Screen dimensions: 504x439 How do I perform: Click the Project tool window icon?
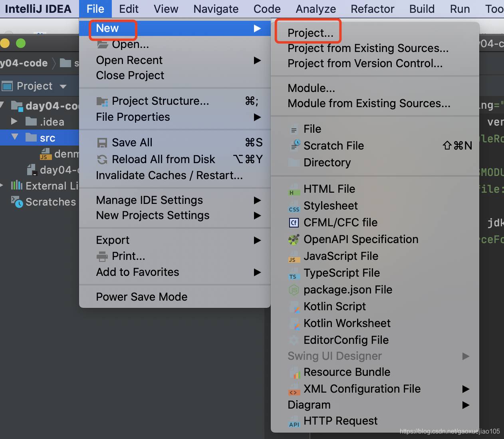pos(7,86)
